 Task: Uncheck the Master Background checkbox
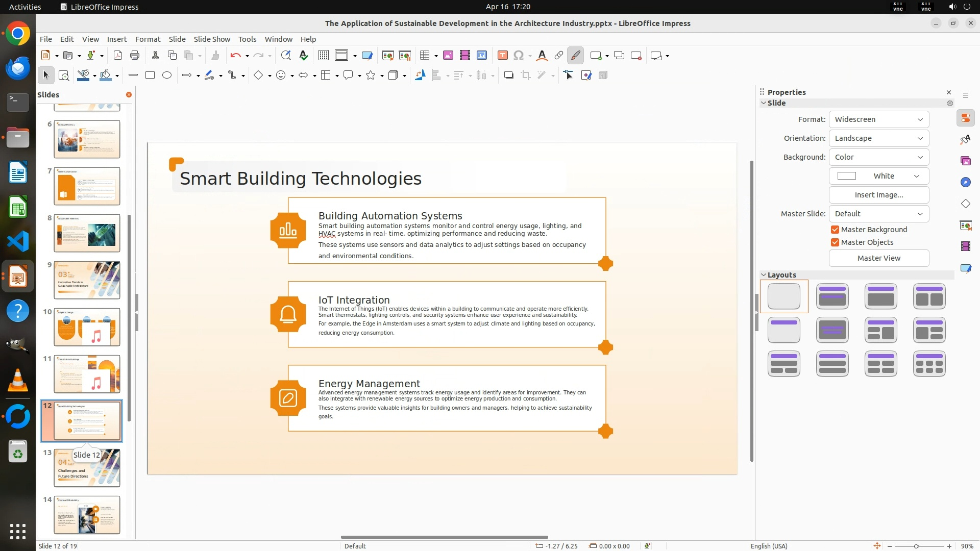(x=835, y=230)
